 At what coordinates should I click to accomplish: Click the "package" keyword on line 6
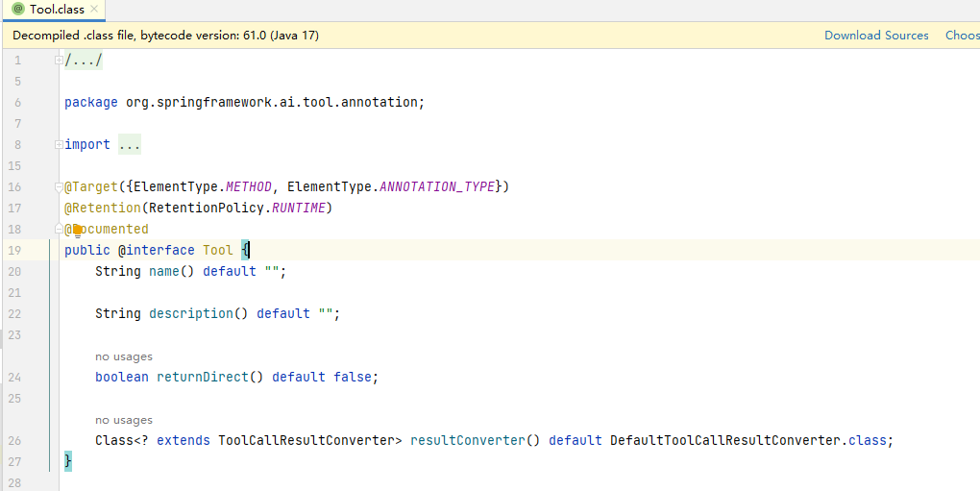coord(90,103)
